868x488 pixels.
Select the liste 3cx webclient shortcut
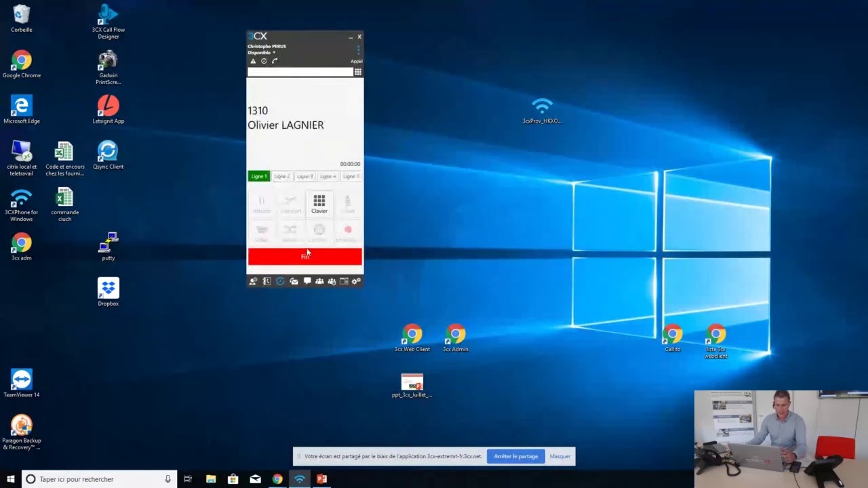(716, 342)
